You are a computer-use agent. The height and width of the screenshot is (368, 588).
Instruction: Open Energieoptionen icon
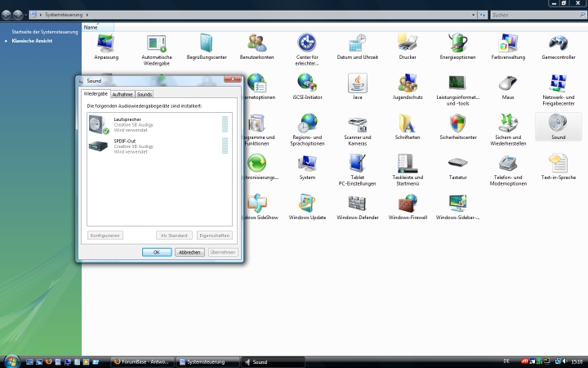458,47
